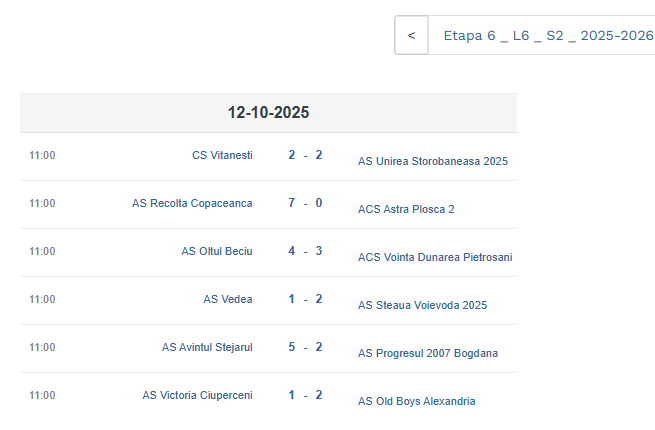Open the 7 - 0 match score
Image resolution: width=655 pixels, height=430 pixels.
coord(305,203)
